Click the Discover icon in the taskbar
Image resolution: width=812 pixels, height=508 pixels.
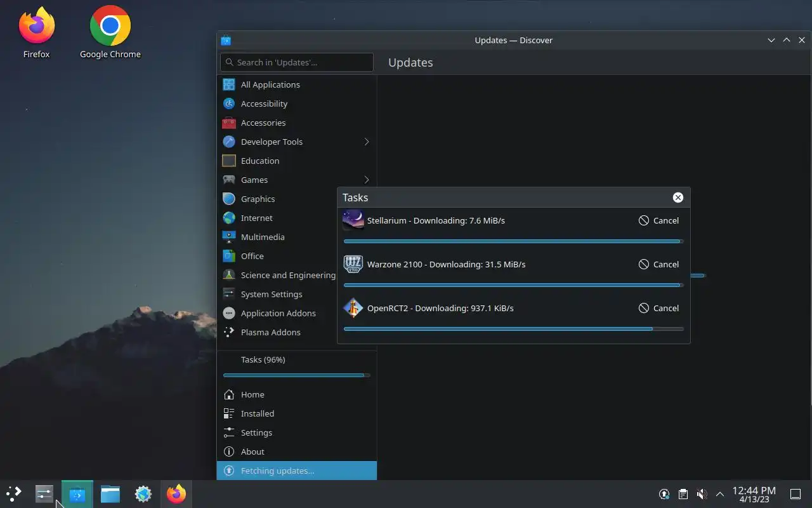pos(77,493)
